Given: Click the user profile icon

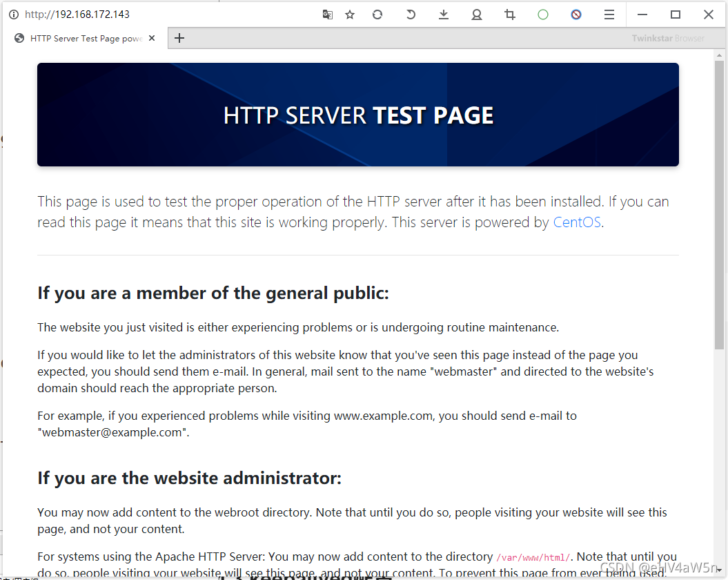Looking at the screenshot, I should tap(477, 15).
